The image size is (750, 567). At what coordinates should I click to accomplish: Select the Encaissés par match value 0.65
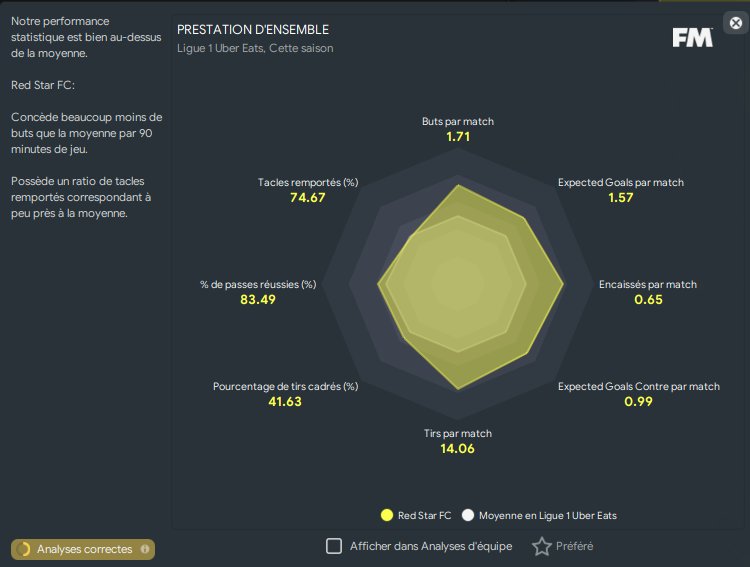(x=648, y=300)
